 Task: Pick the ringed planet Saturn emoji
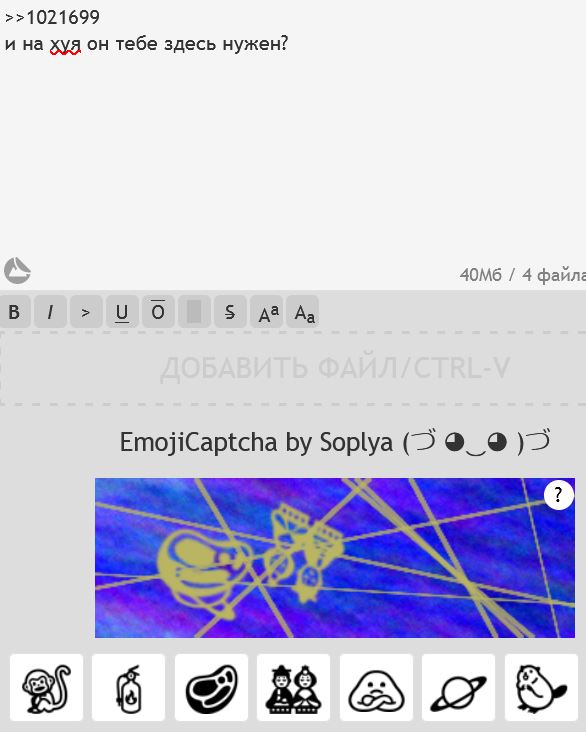pos(458,688)
